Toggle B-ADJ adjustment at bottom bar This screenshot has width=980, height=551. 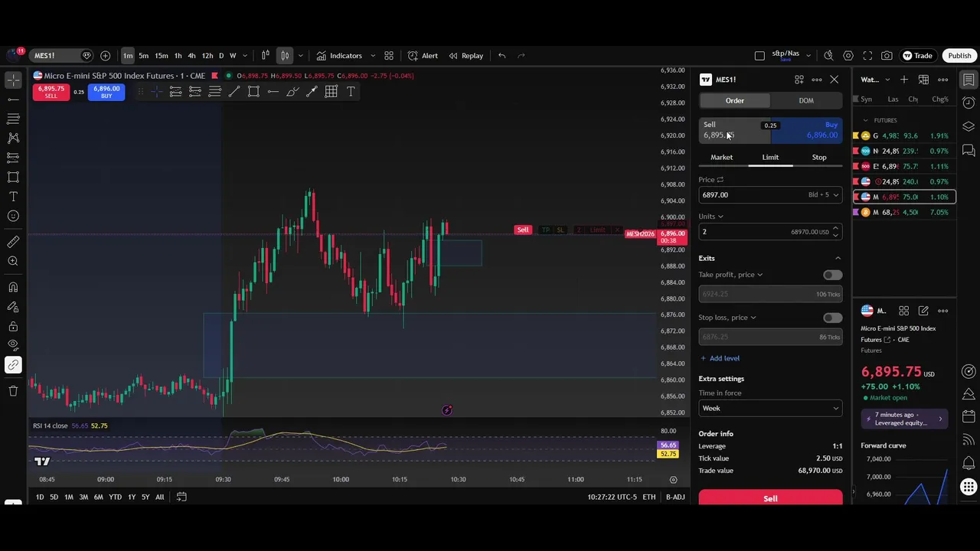click(x=675, y=497)
